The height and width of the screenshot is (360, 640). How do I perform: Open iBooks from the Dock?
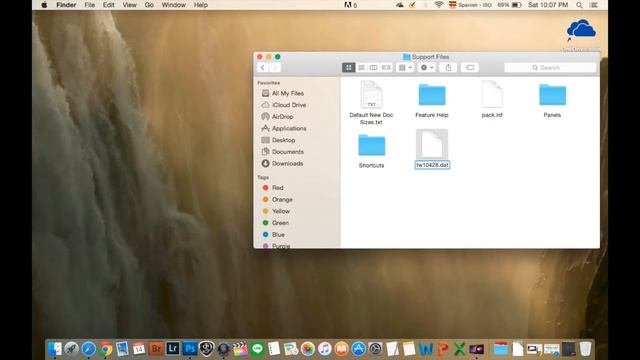point(341,349)
